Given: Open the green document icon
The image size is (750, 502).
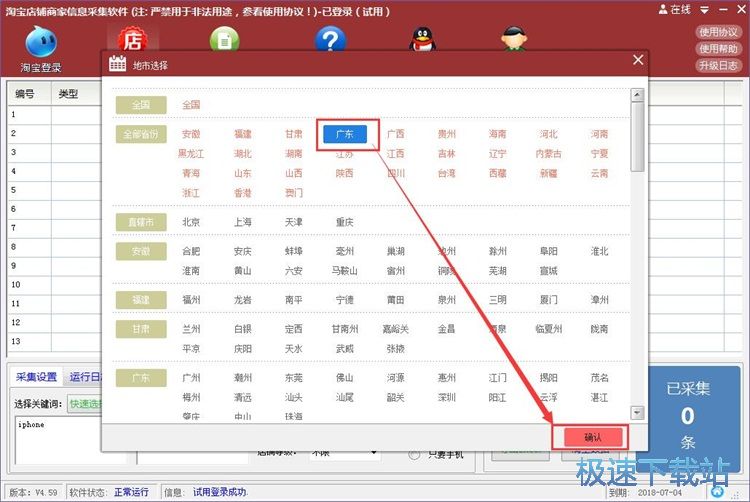Looking at the screenshot, I should coord(224,39).
